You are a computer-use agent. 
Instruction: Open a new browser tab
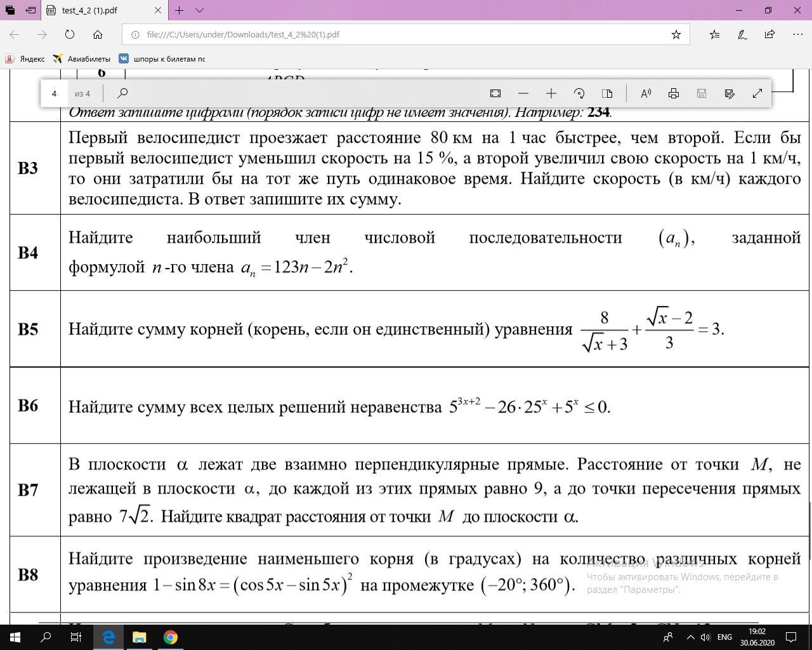point(180,10)
